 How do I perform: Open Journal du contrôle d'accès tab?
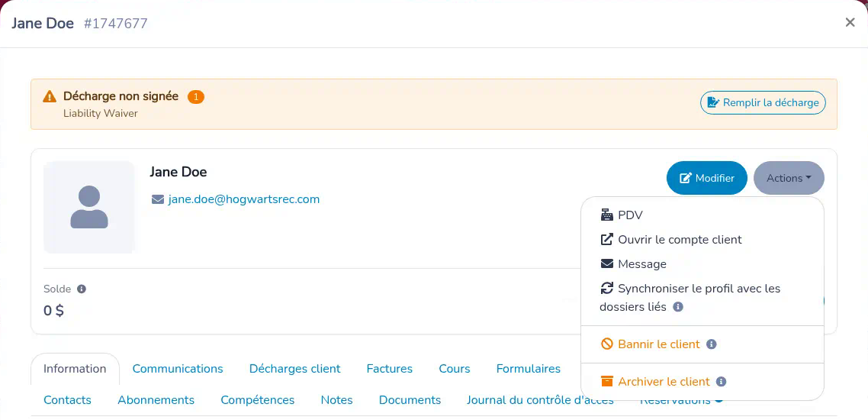tap(540, 400)
